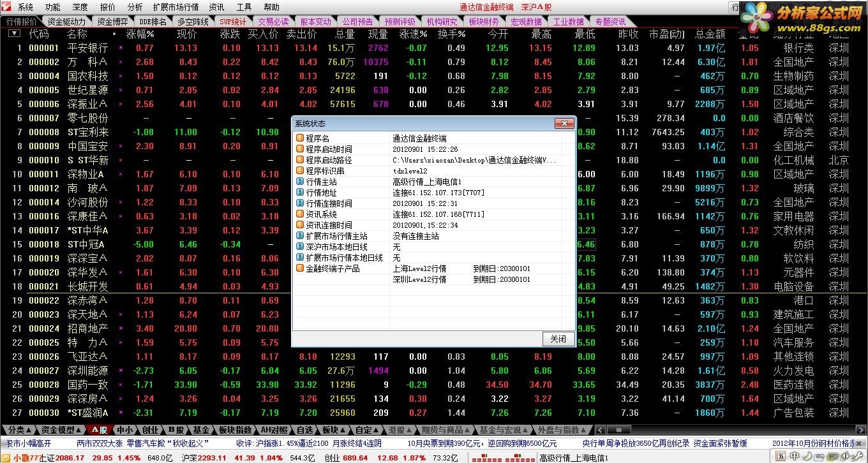868x463 pixels.
Task: Click the blue icon beside 行情地址 row
Action: pos(300,193)
